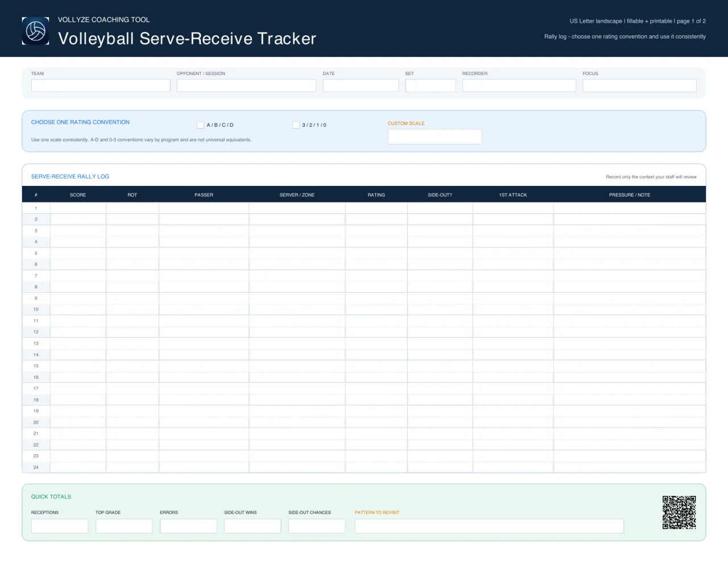This screenshot has width=728, height=563.
Task: Click the Top Grade total field
Action: (x=124, y=526)
